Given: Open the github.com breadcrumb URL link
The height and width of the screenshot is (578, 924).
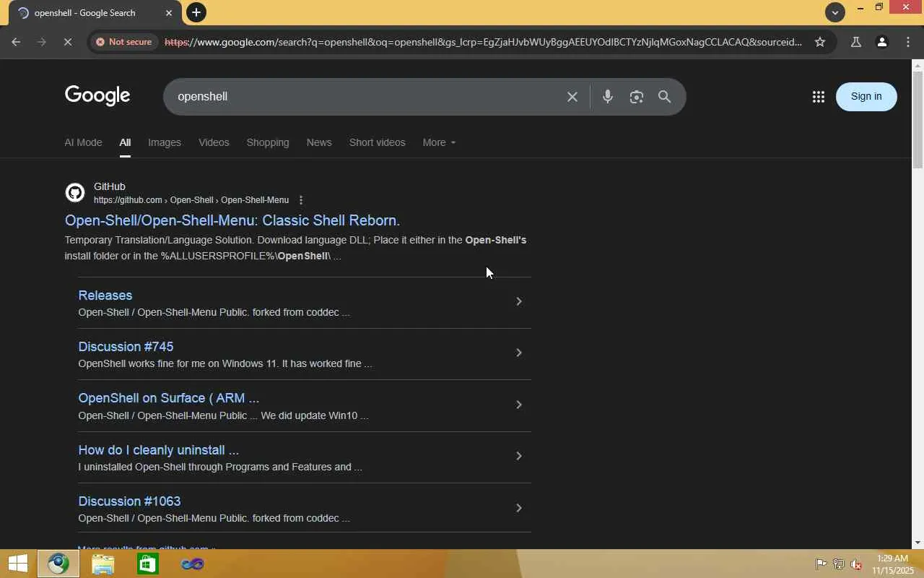Looking at the screenshot, I should pyautogui.click(x=191, y=200).
